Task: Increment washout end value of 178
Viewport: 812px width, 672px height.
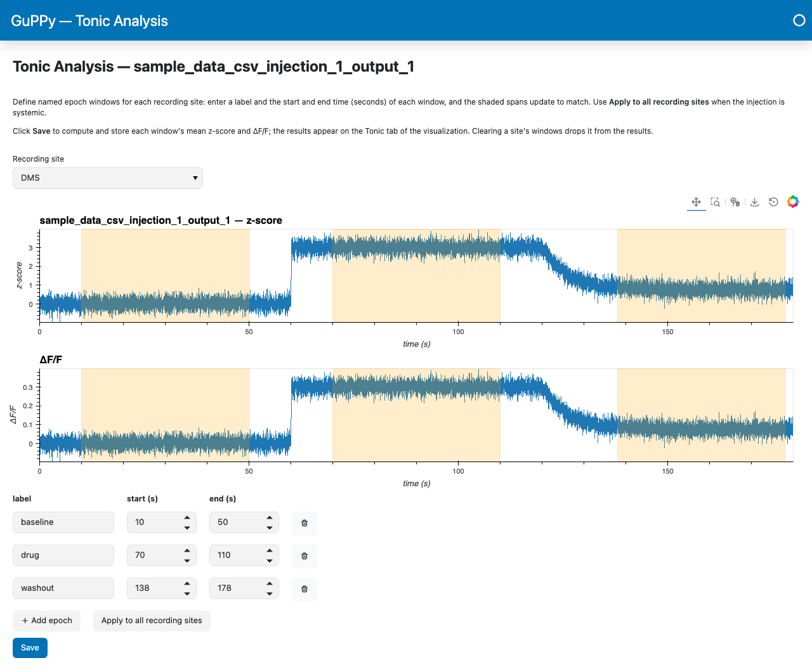Action: 270,583
